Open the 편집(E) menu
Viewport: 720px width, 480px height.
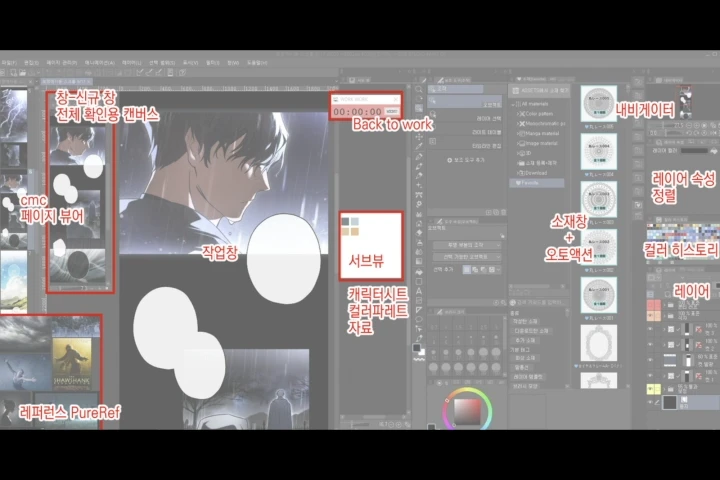[31, 62]
